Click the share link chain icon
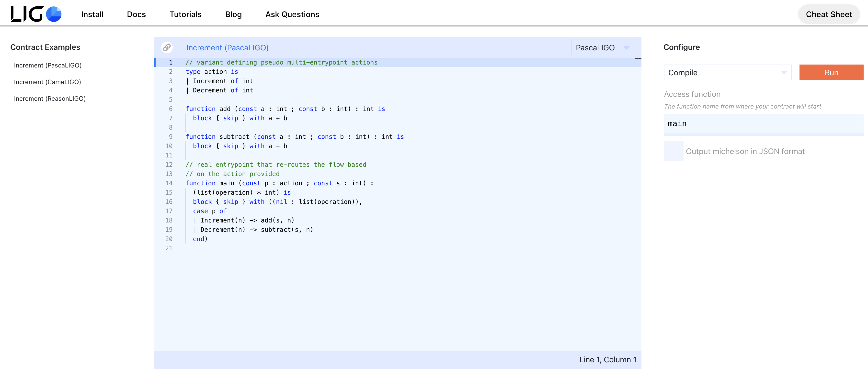The width and height of the screenshot is (868, 376). [166, 47]
